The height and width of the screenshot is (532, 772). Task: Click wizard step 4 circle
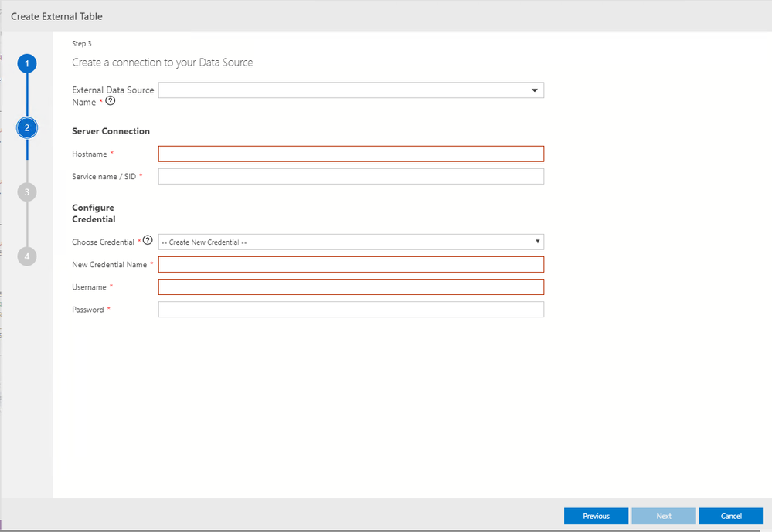[27, 256]
